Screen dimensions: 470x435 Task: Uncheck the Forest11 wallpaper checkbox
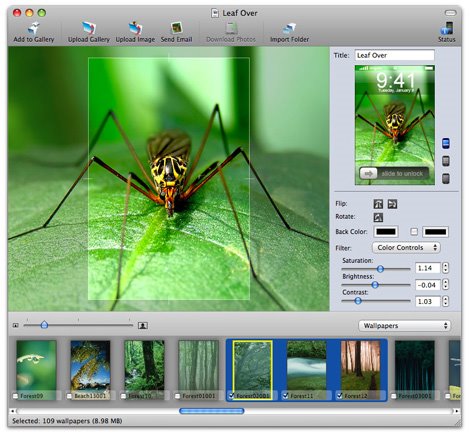pyautogui.click(x=285, y=396)
